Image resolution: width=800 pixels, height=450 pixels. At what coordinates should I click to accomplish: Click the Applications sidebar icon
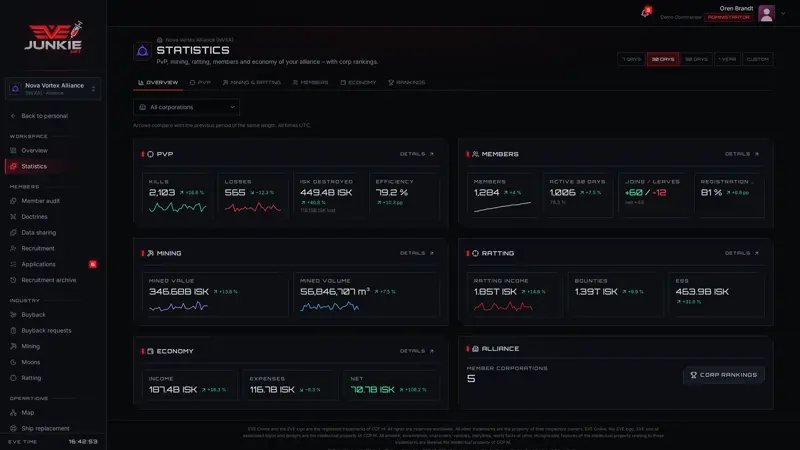tap(13, 264)
